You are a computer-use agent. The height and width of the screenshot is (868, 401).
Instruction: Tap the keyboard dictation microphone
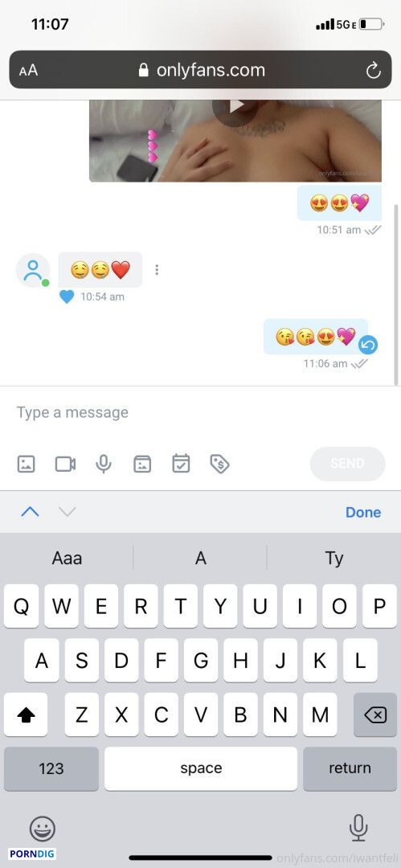[359, 828]
